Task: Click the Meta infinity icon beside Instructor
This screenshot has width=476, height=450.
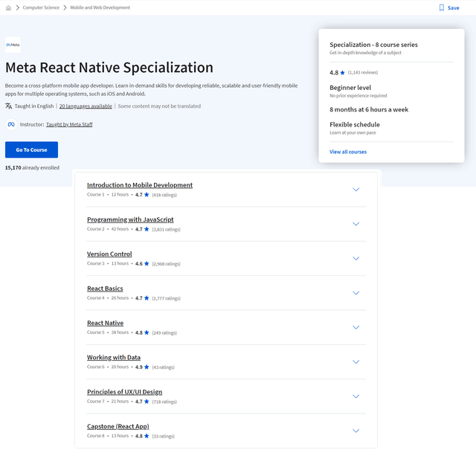Action: [10, 125]
